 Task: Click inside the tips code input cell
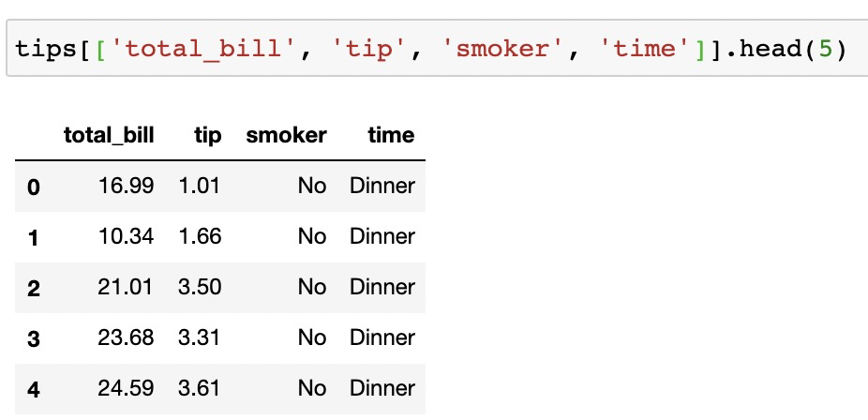437,49
